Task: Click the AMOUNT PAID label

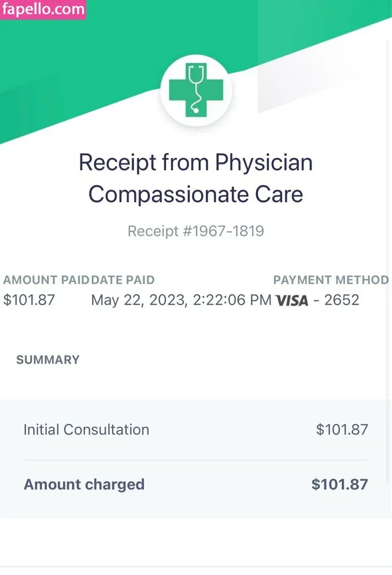Action: pyautogui.click(x=46, y=280)
